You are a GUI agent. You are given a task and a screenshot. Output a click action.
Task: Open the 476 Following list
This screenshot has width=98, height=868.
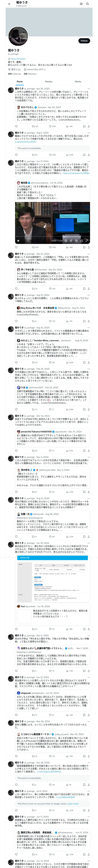click(14, 74)
